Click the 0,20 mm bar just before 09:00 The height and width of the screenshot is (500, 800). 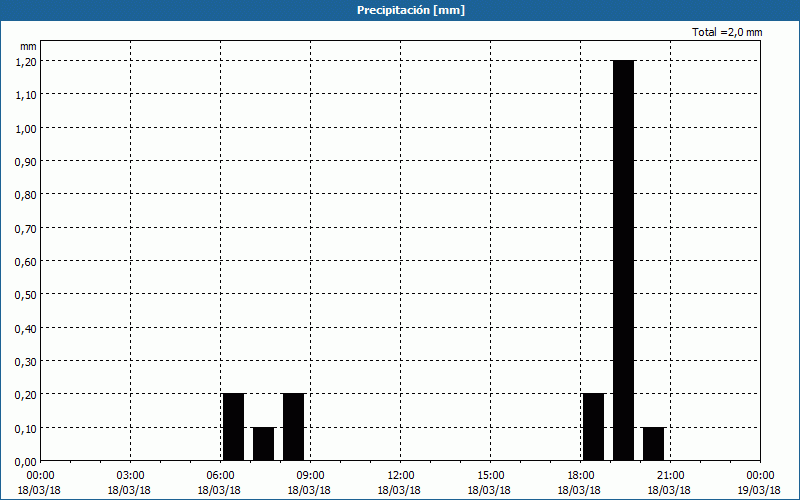pyautogui.click(x=293, y=427)
